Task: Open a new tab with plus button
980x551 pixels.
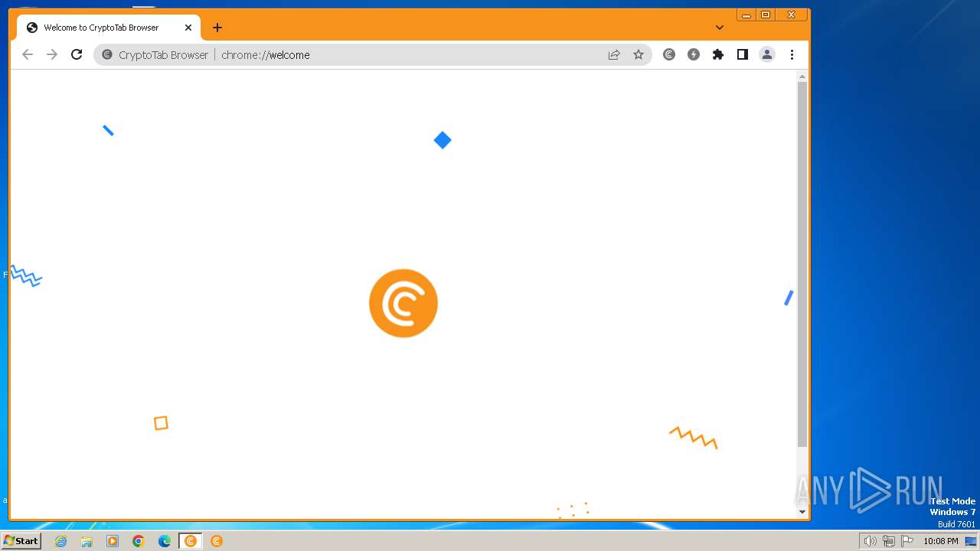Action: pyautogui.click(x=217, y=28)
